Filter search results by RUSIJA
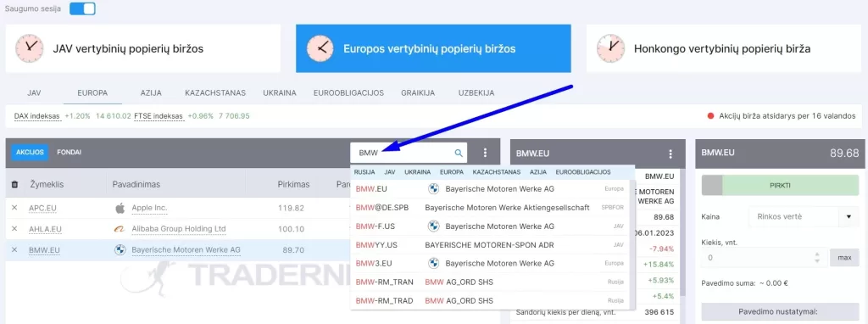Image resolution: width=868 pixels, height=324 pixels. point(364,172)
